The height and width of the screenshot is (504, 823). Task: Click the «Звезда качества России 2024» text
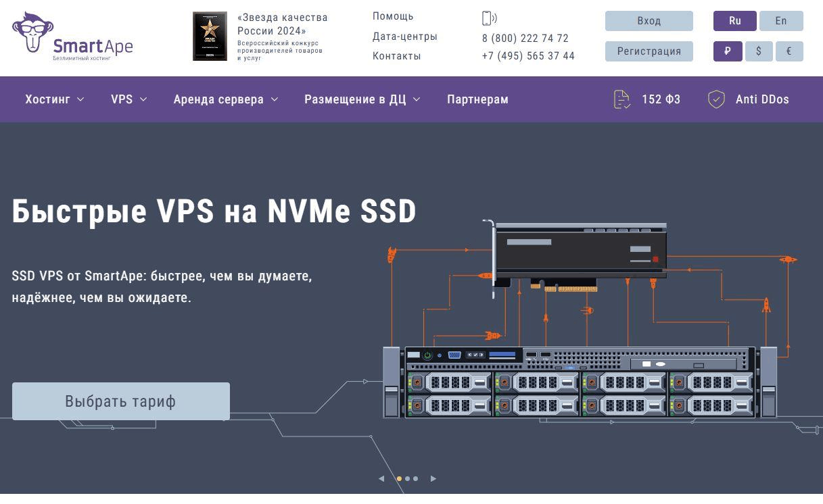coord(283,24)
